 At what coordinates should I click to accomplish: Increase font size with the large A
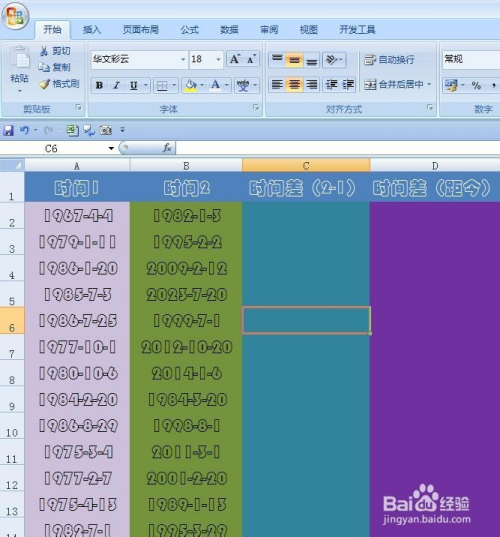click(x=235, y=59)
